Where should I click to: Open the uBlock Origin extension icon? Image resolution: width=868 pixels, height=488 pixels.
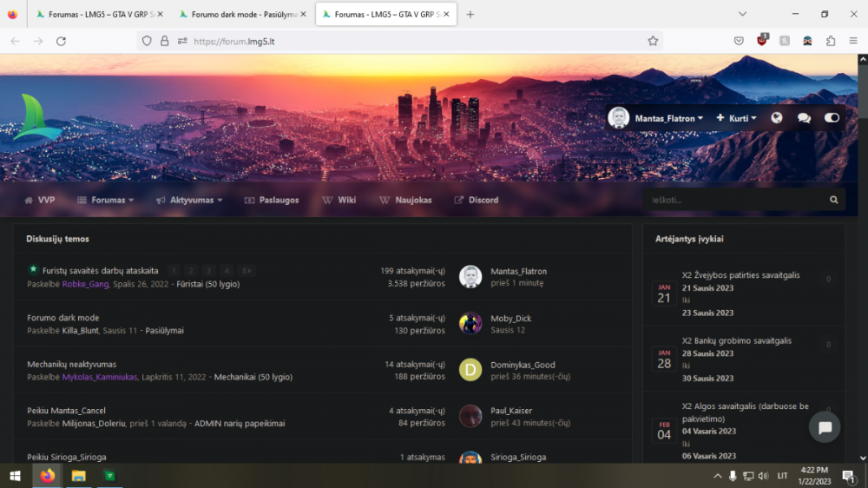(x=762, y=41)
